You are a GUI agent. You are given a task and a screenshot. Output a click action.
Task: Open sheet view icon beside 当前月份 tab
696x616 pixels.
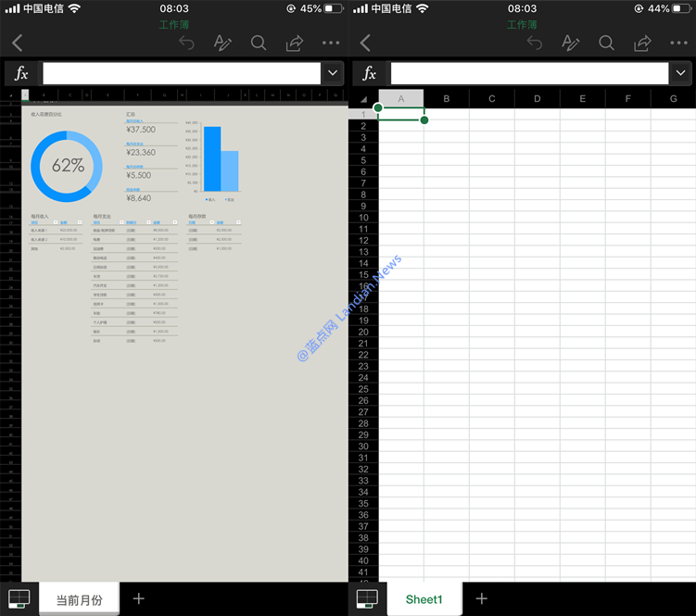click(19, 599)
